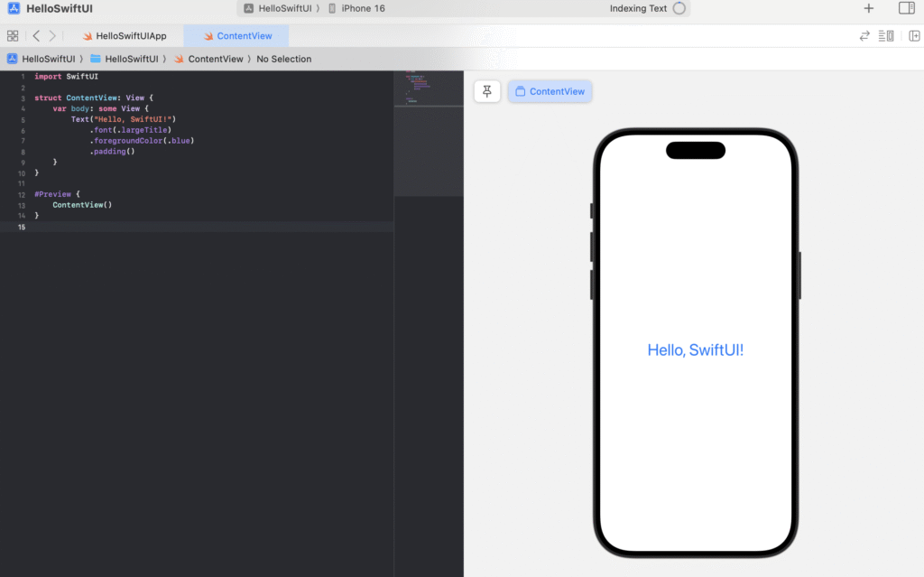The width and height of the screenshot is (924, 577).
Task: Click the related items grid icon
Action: pos(13,36)
